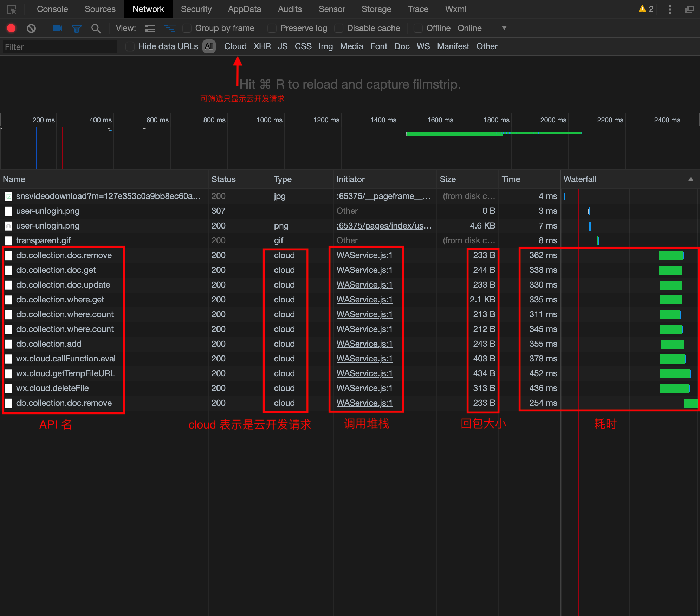
Task: Undock the DevTools window icon
Action: coord(690,9)
